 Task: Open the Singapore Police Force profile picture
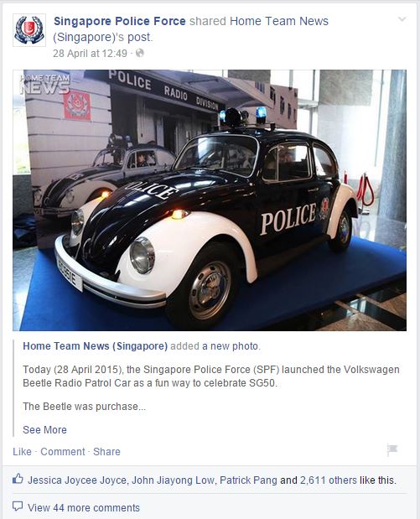tap(29, 30)
